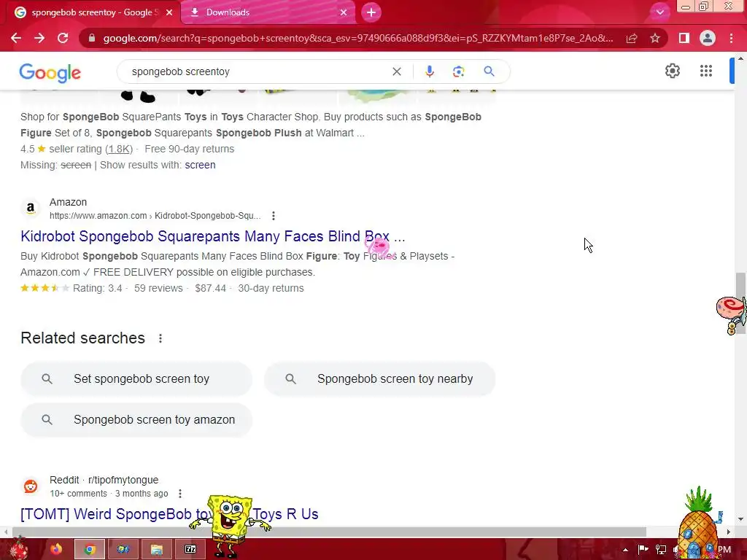
Task: Click the scroll right arrow
Action: coord(728,532)
